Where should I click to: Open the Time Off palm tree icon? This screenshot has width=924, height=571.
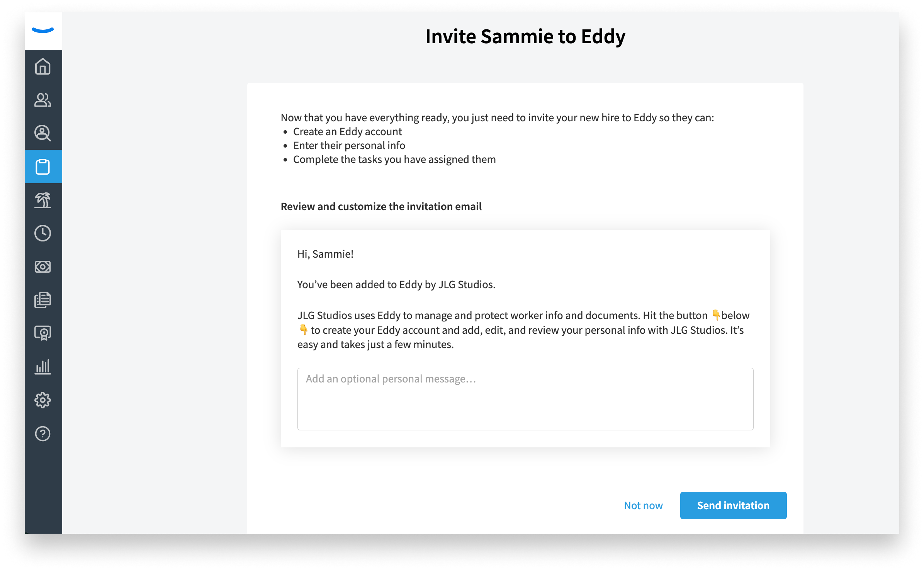click(x=43, y=200)
